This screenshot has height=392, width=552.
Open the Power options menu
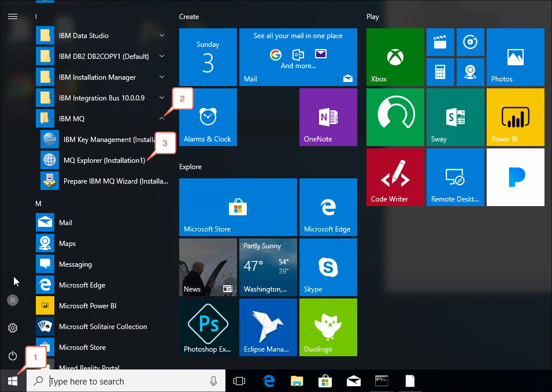pos(13,356)
